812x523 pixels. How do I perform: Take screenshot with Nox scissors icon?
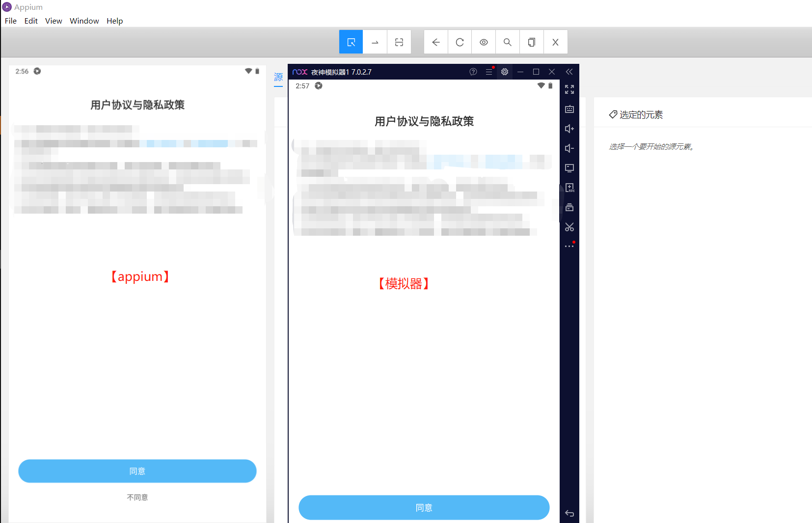[x=569, y=227]
